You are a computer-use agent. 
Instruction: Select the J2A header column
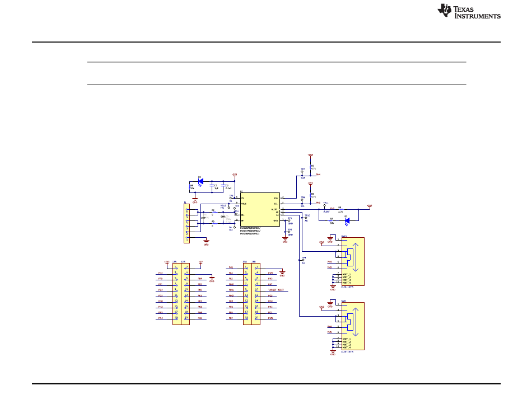coord(177,294)
